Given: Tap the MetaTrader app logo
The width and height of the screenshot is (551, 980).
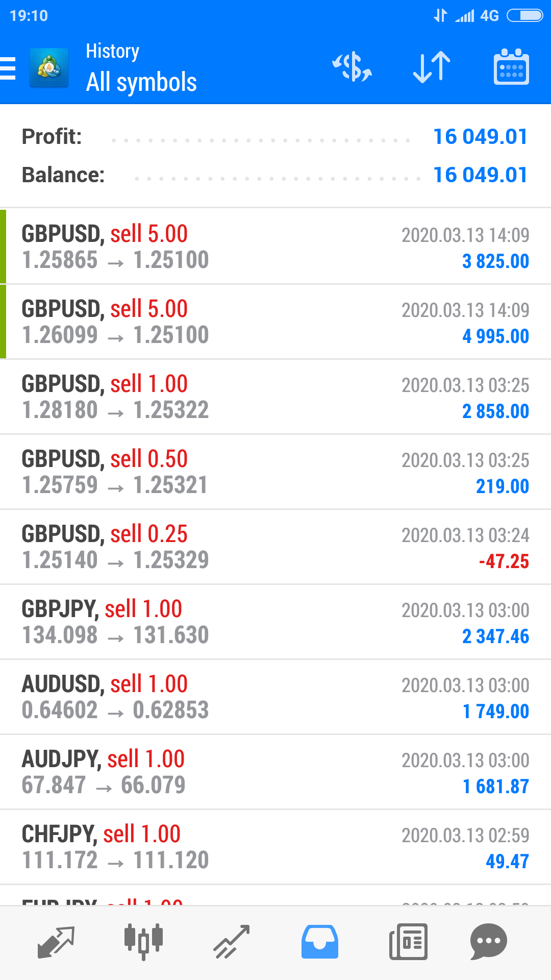Looking at the screenshot, I should tap(49, 68).
